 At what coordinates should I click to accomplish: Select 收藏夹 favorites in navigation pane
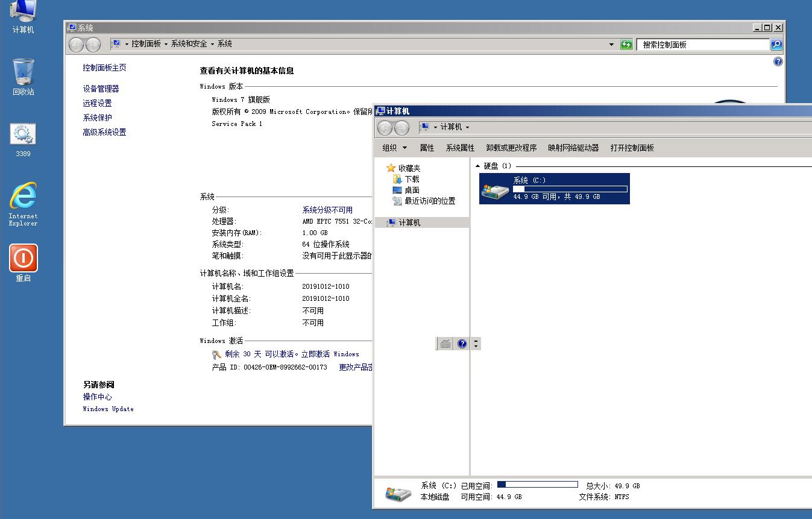click(403, 168)
